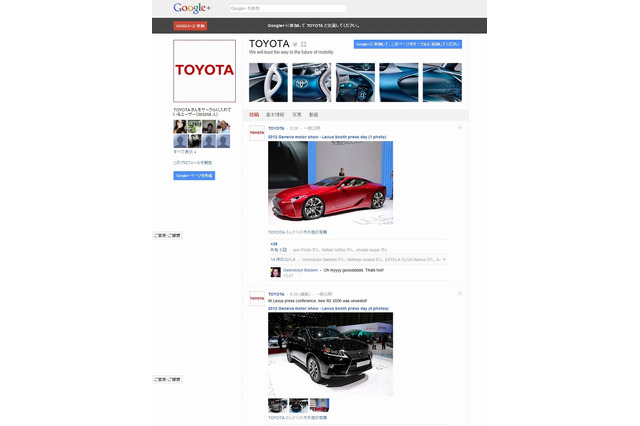640x426 pixels.
Task: Click the square icon beside the verified badge
Action: [x=304, y=44]
